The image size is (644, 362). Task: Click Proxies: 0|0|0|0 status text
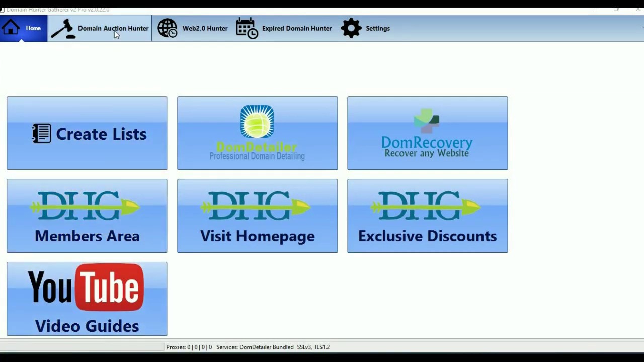click(x=189, y=347)
